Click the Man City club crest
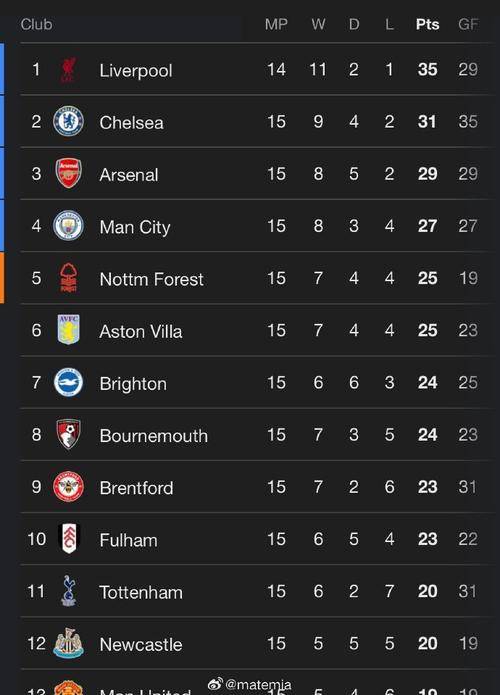 pos(68,226)
